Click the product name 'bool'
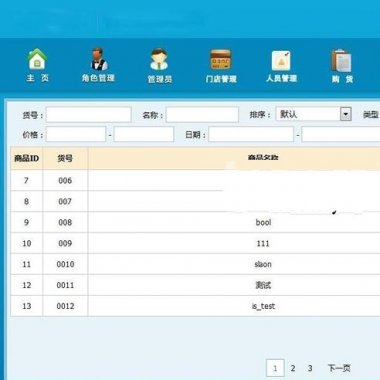 pyautogui.click(x=263, y=222)
